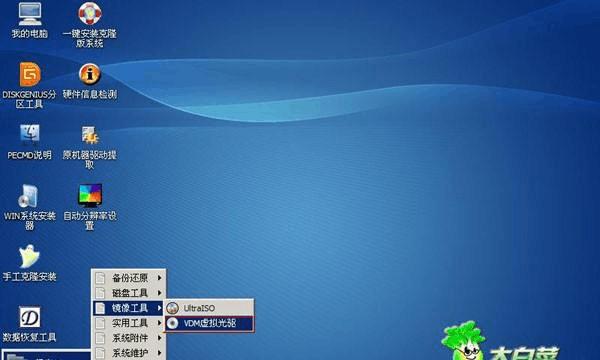Viewport: 600px width, 360px height.
Task: Click the document icon beside 系统附件
Action: tap(100, 338)
